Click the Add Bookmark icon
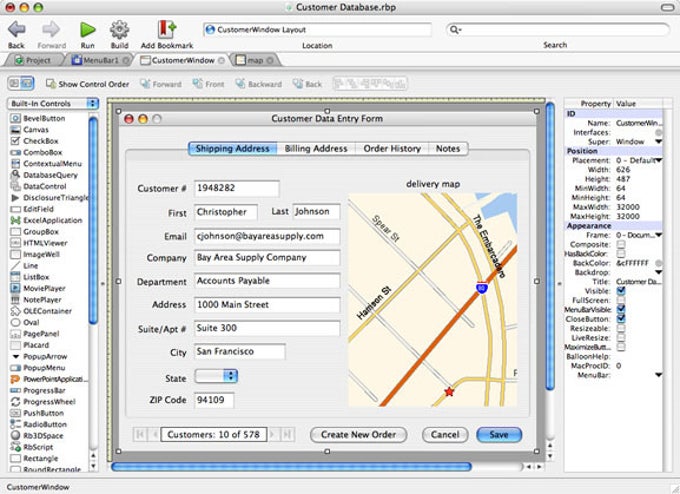The height and width of the screenshot is (494, 680). coord(167,29)
